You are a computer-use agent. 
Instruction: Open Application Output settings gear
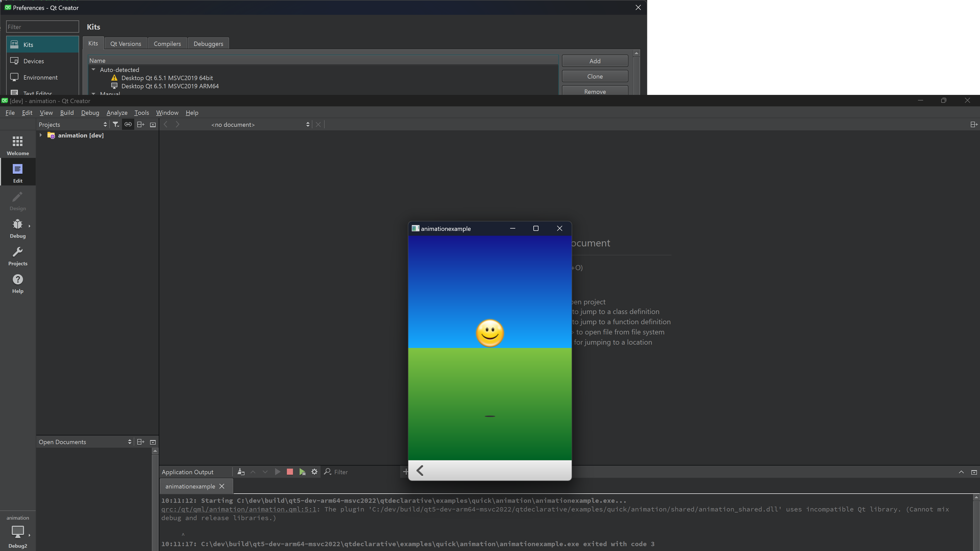(x=314, y=471)
